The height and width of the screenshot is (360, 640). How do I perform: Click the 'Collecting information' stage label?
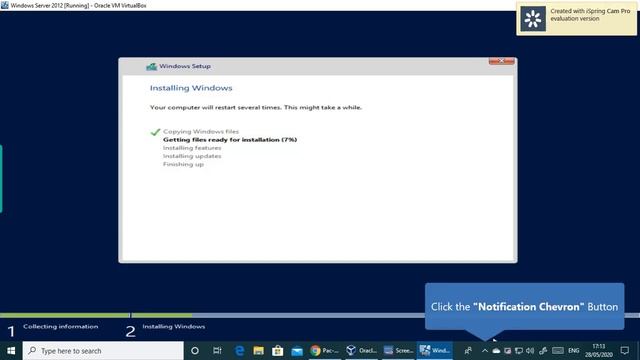coord(60,327)
